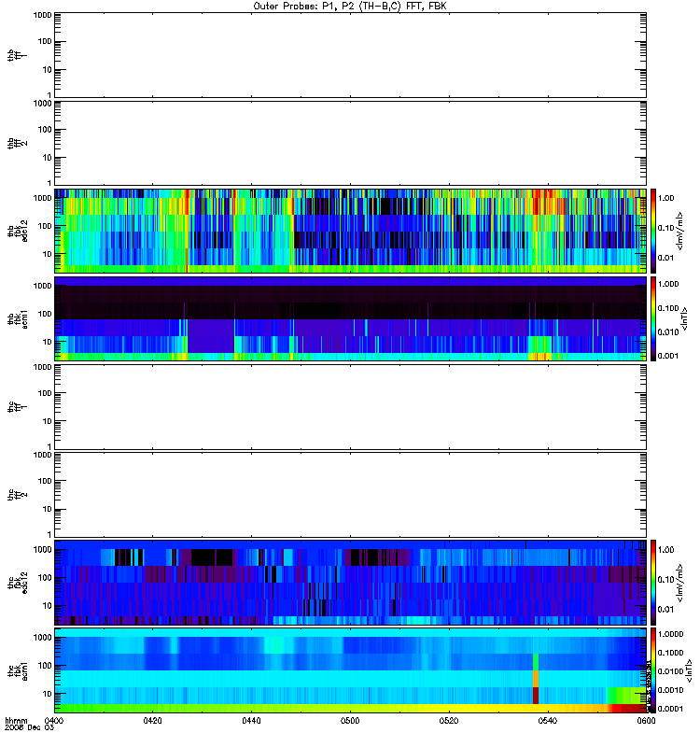Click the 0.1000 tick on thc scm1 color bar
This screenshot has width=700, height=747.
pos(670,653)
